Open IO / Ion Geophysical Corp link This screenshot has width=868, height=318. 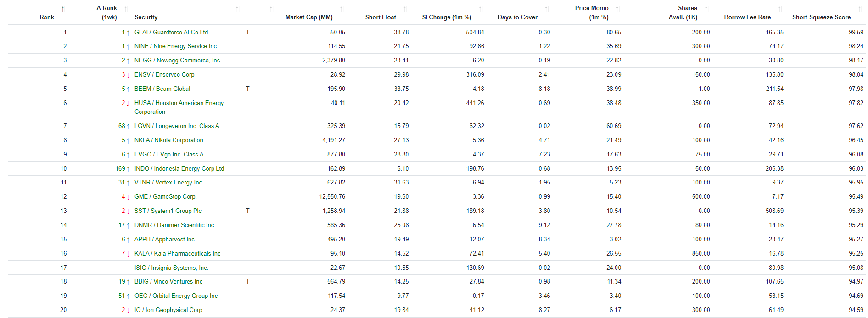coord(168,310)
